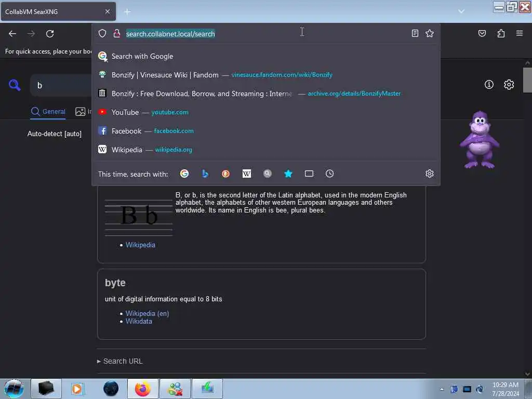Open the Wikipedia link under B infobox
This screenshot has width=532, height=399.
(x=140, y=245)
